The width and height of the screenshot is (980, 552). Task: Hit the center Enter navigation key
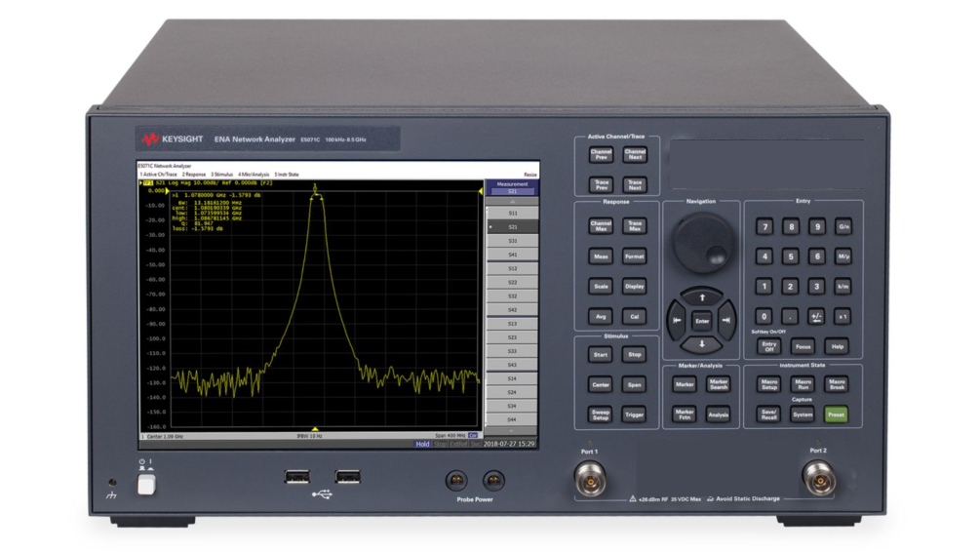[702, 321]
